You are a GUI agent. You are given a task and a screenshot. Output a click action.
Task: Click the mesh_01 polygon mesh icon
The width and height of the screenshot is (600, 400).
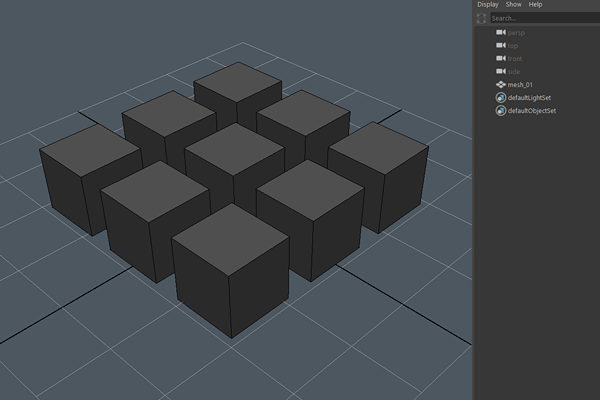(x=501, y=85)
